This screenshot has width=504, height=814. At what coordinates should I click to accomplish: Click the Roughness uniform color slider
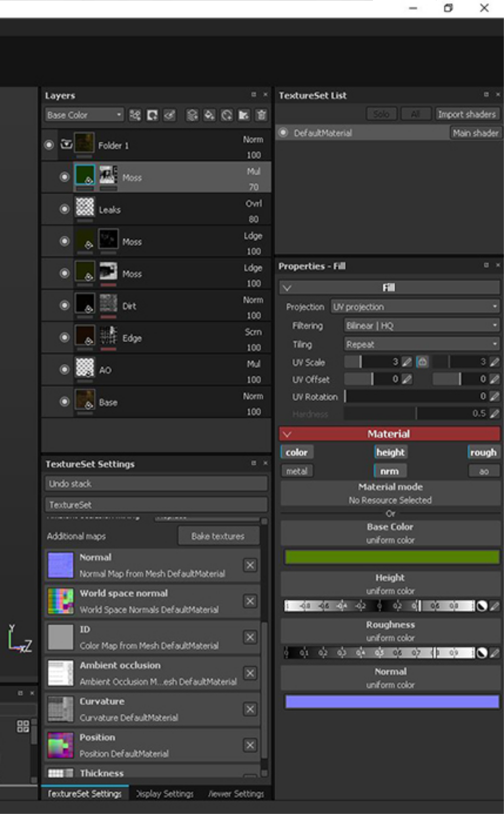point(379,653)
